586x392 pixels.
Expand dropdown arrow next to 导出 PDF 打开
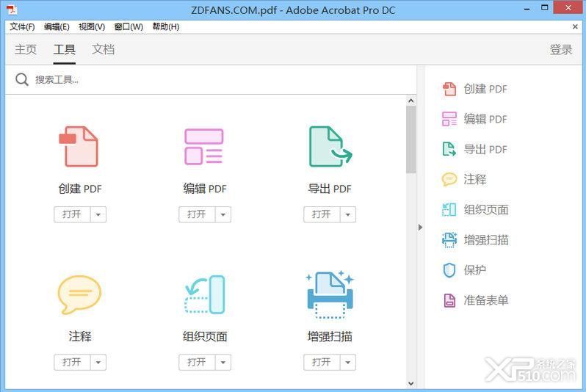(348, 214)
